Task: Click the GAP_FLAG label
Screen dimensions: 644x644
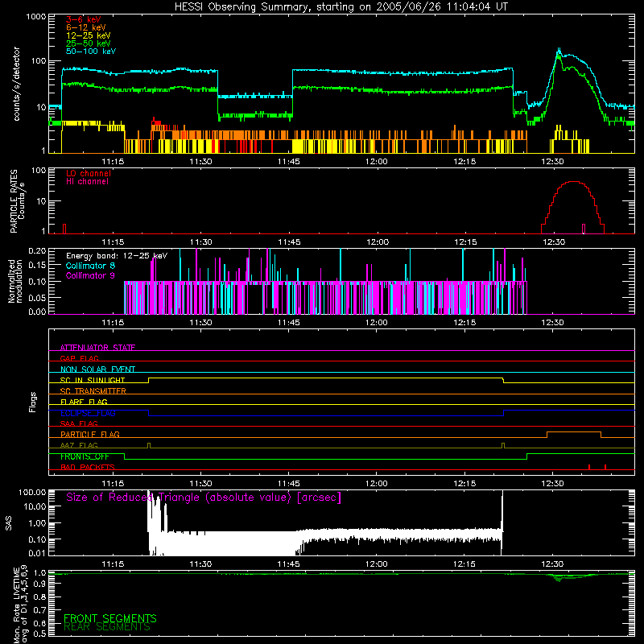Action: pyautogui.click(x=79, y=358)
